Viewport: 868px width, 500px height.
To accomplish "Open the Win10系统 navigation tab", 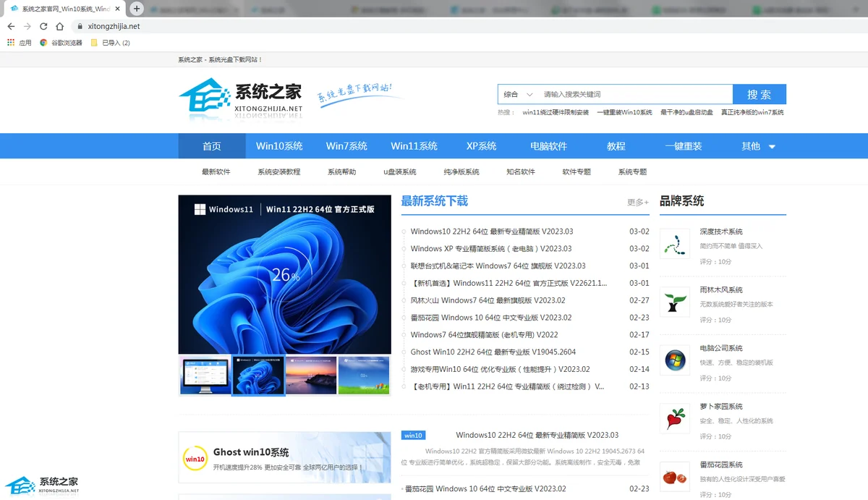I will tap(279, 146).
